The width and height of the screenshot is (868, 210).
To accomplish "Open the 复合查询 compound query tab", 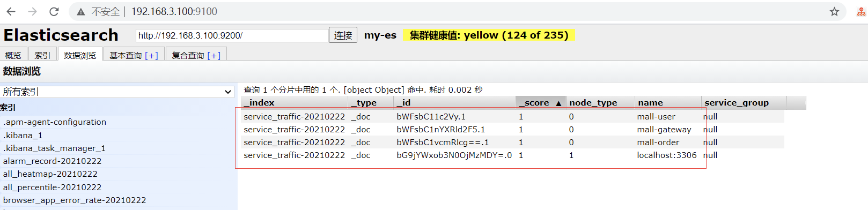I will click(196, 55).
